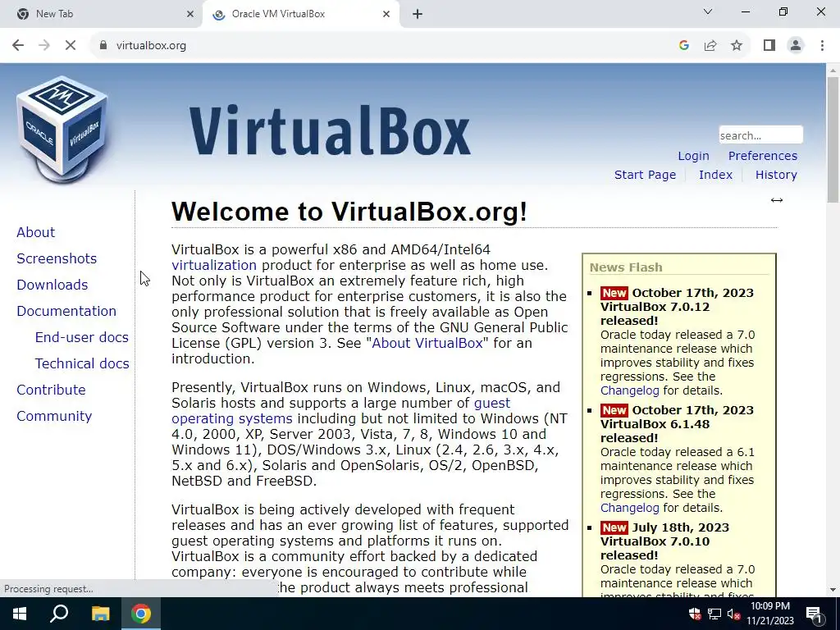Open Windows taskbar search
The width and height of the screenshot is (840, 630).
click(x=59, y=614)
